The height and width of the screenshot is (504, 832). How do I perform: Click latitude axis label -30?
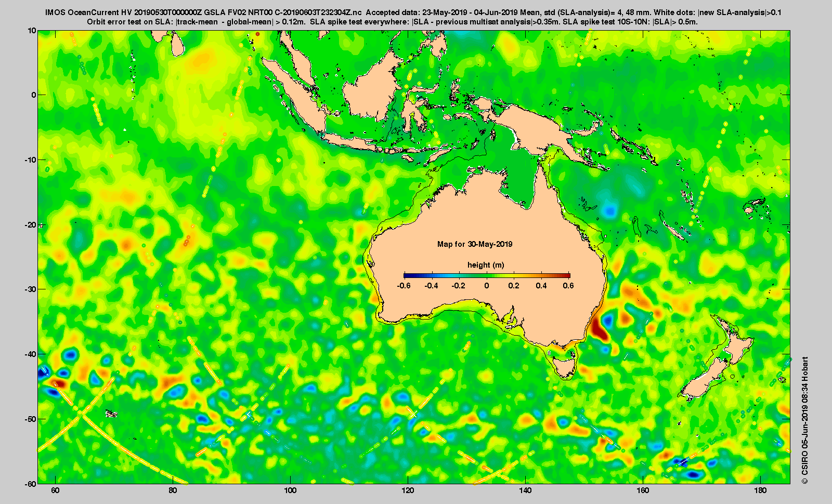click(x=31, y=289)
